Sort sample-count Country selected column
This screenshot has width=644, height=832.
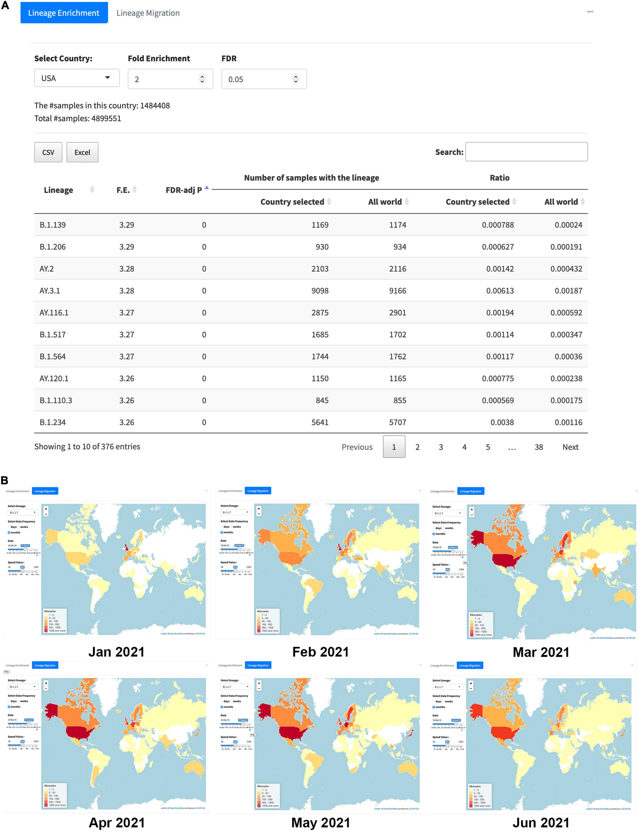[329, 202]
